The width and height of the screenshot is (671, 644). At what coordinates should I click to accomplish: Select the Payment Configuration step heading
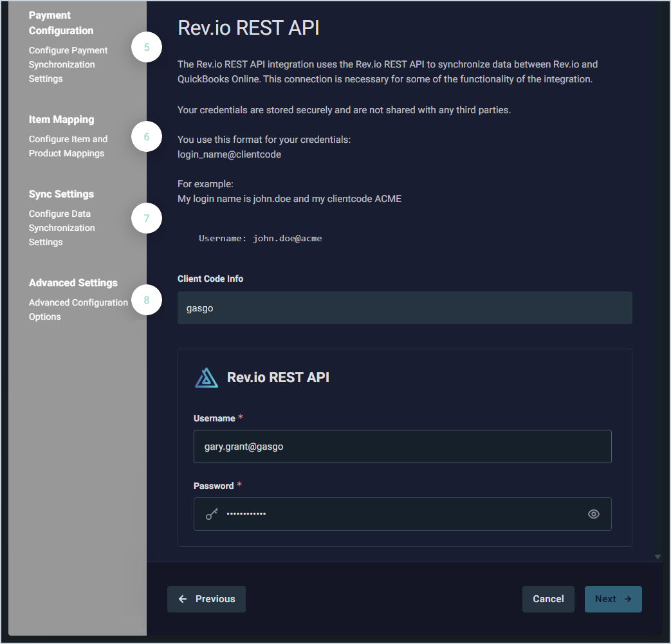tap(61, 23)
